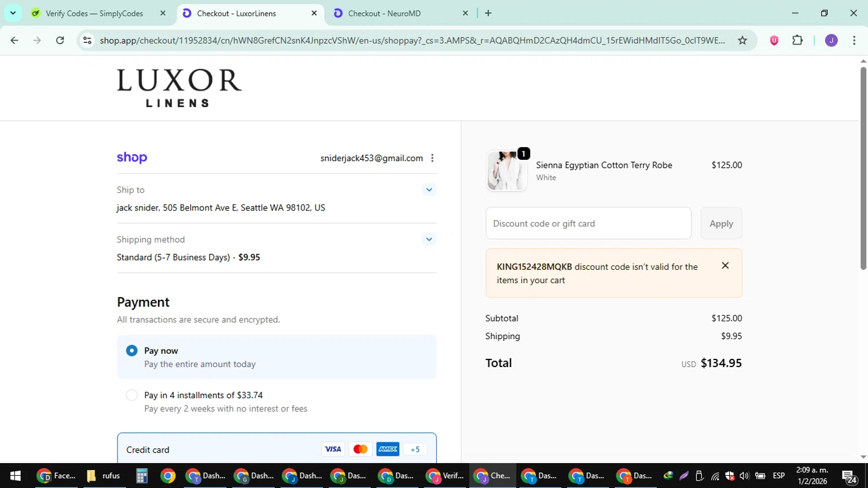Dismiss the invalid discount code message
This screenshot has height=488, width=868.
pyautogui.click(x=725, y=266)
